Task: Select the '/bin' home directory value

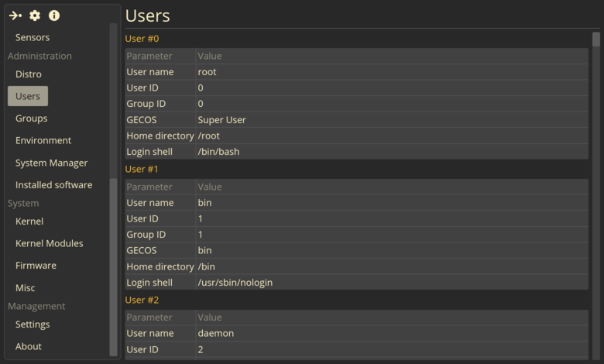Action: 206,266
